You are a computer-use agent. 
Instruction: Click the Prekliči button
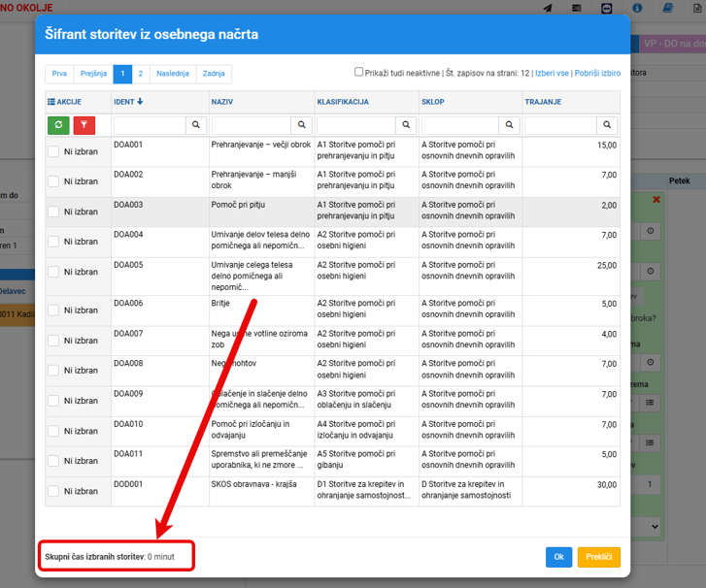coord(599,557)
